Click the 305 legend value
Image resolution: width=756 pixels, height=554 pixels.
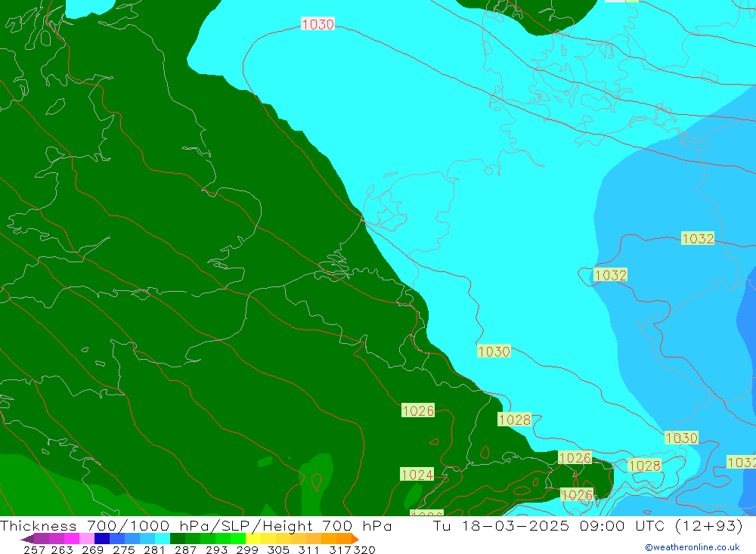click(278, 549)
